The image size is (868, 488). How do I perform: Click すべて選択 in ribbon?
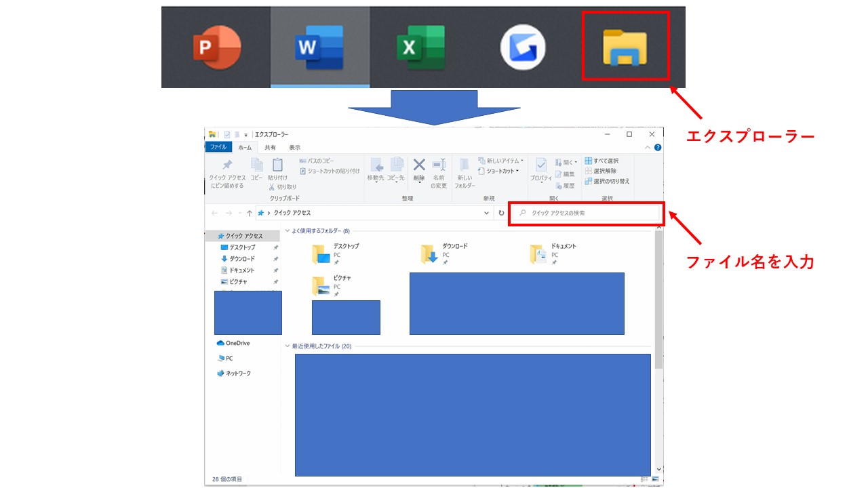click(601, 161)
